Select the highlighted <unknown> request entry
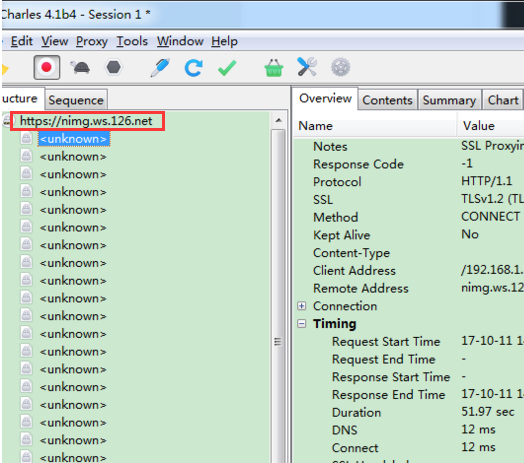Viewport: 524px width, 463px height. pyautogui.click(x=74, y=139)
